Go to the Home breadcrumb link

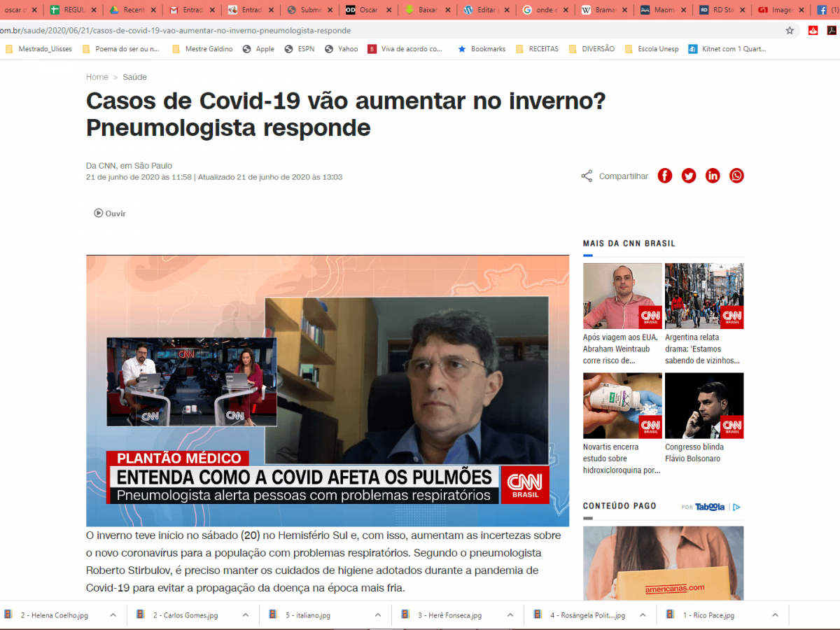click(97, 77)
